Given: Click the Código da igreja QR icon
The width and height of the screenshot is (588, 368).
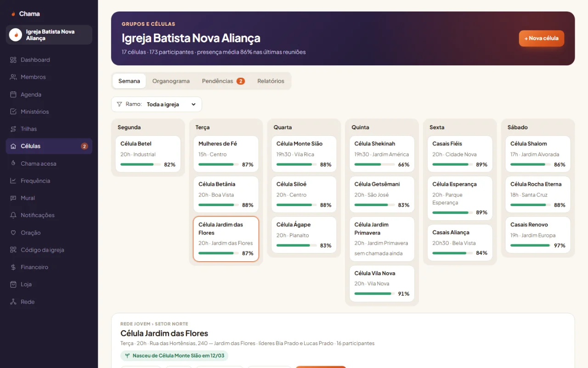Looking at the screenshot, I should click(13, 250).
